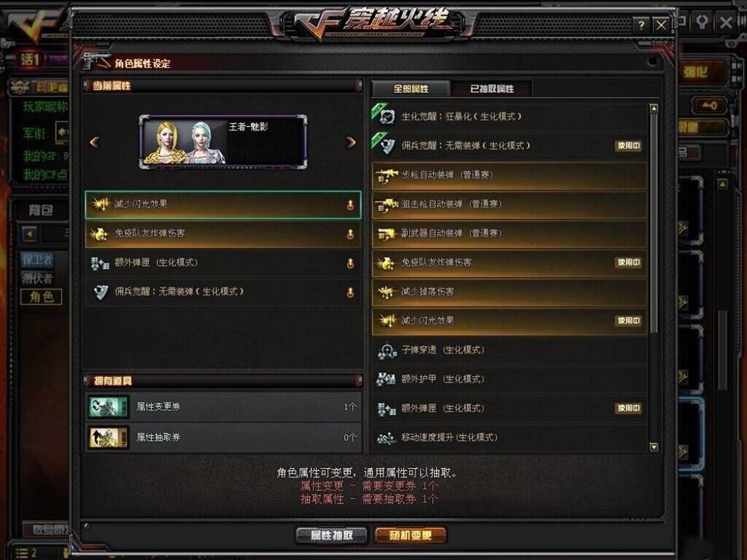Click upgrade arrow icon for 免疫队友炸弹伤害
The height and width of the screenshot is (560, 747).
coord(350,234)
